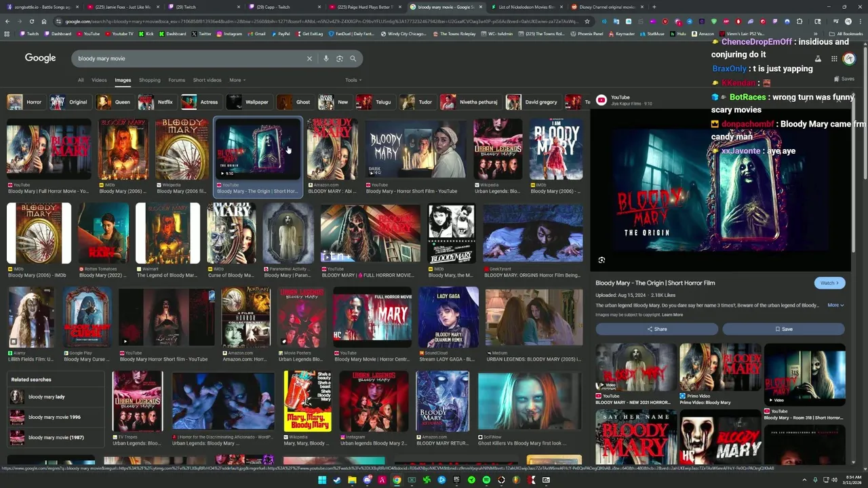Open a new browser tab
868x488 pixels.
[654, 7]
